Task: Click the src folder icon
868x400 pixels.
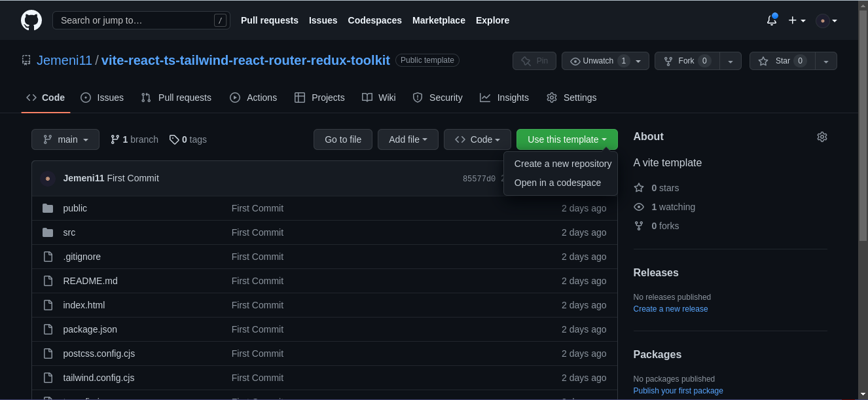Action: tap(48, 232)
